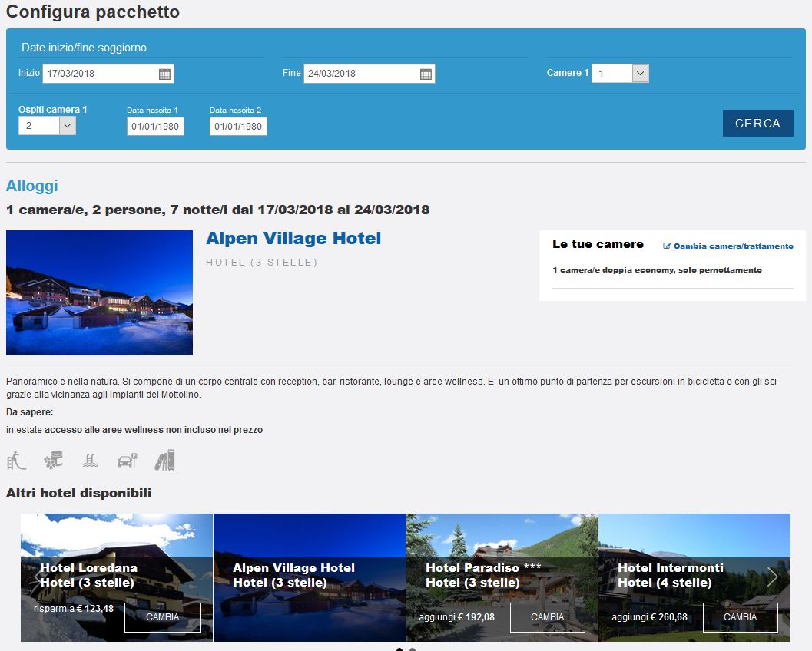The width and height of the screenshot is (812, 651).
Task: Click the playground slide amenity icon
Action: coord(16,460)
